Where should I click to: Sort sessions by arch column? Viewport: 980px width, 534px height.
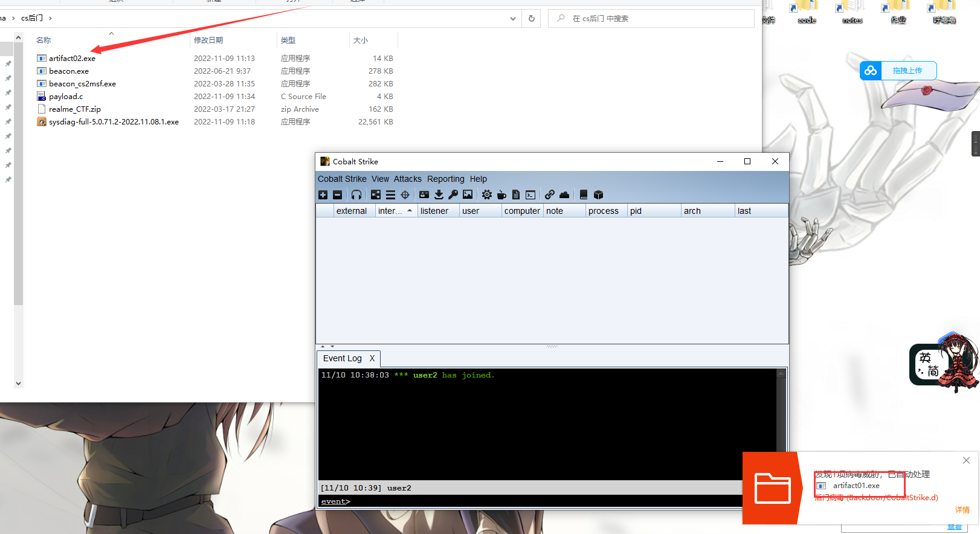pyautogui.click(x=708, y=211)
